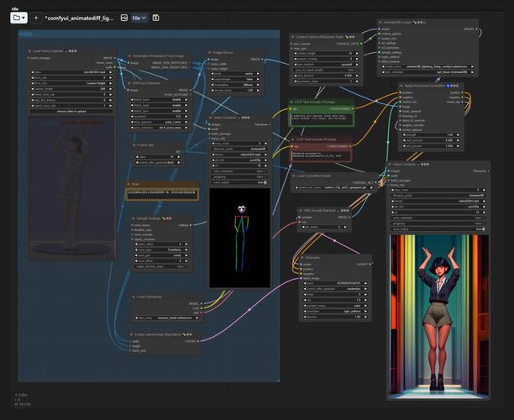Image resolution: width=514 pixels, height=420 pixels.
Task: Collapse the Sample Settings node dot
Action: pyautogui.click(x=134, y=218)
